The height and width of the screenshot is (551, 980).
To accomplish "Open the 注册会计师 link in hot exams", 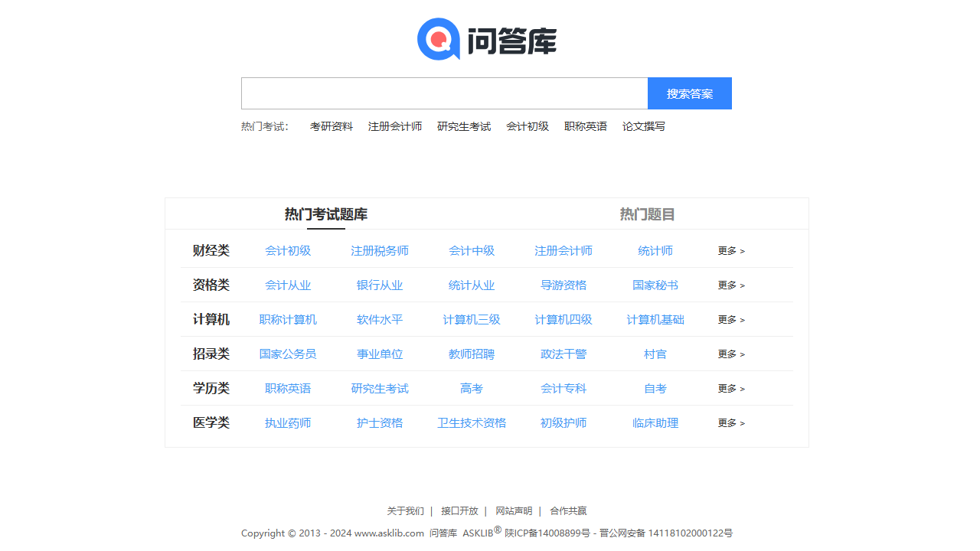I will tap(395, 126).
